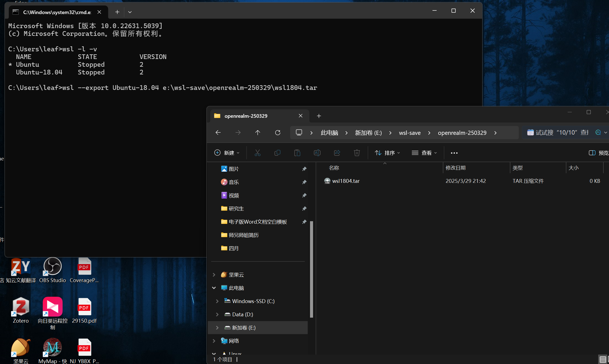Viewport: 609px width, 364px height.
Task: Click the Cut scissors icon
Action: click(257, 153)
